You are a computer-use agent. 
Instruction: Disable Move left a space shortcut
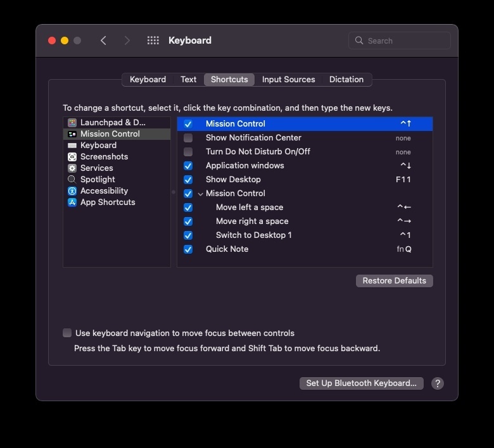[188, 208]
